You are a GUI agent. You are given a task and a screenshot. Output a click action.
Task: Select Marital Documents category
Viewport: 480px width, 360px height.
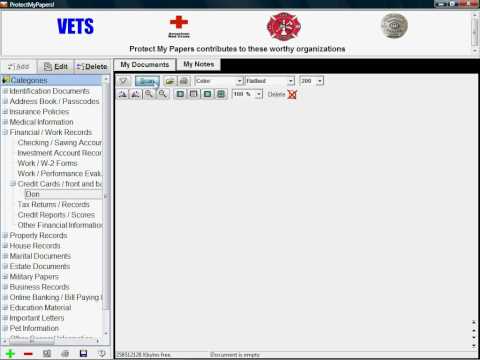click(x=40, y=256)
